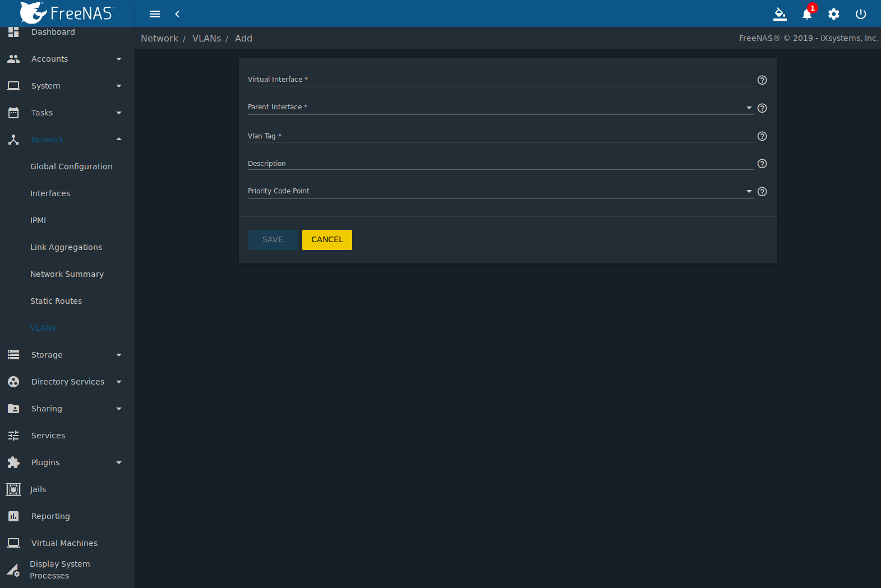Image resolution: width=881 pixels, height=588 pixels.
Task: Open IPMI page
Action: point(38,220)
